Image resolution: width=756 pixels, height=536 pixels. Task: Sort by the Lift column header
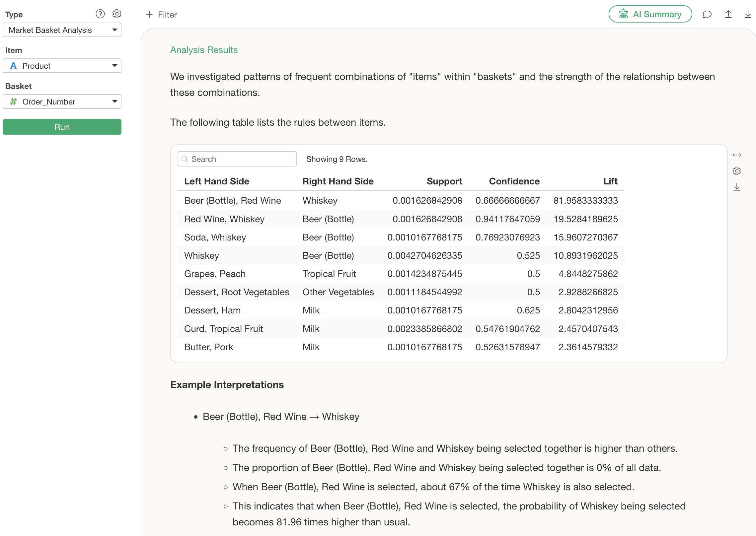pos(610,181)
